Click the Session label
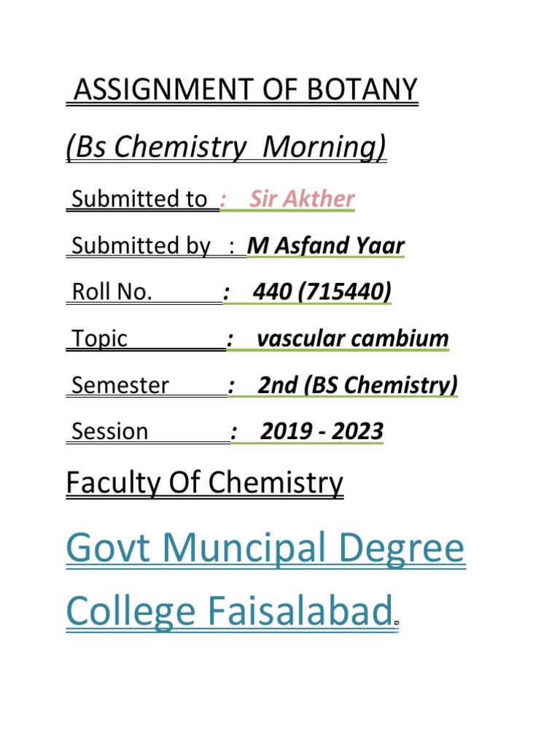560x747 pixels. point(110,431)
